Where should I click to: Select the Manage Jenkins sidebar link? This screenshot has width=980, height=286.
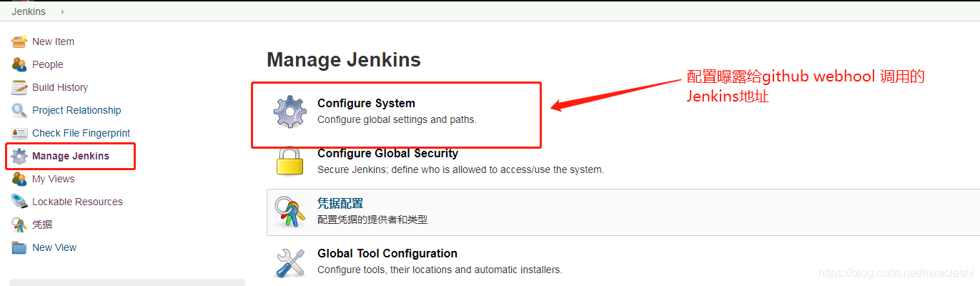pos(71,156)
